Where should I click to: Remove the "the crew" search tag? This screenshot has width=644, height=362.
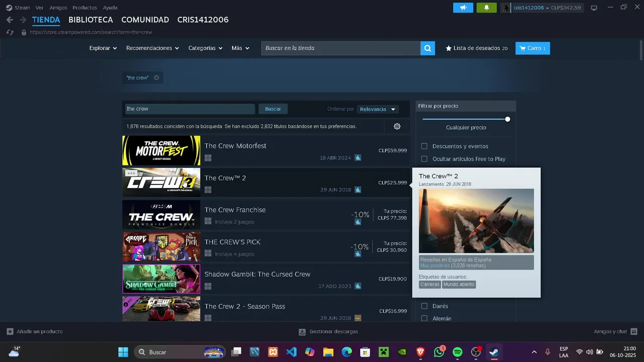coord(156,78)
